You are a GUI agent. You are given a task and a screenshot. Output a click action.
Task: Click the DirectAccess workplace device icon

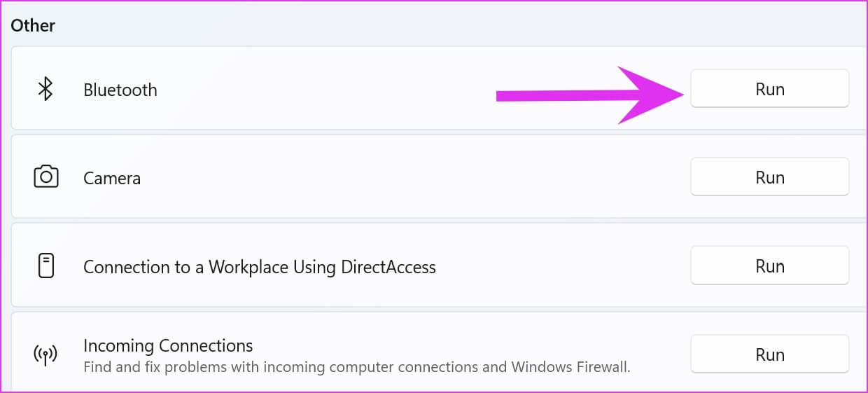pyautogui.click(x=45, y=266)
